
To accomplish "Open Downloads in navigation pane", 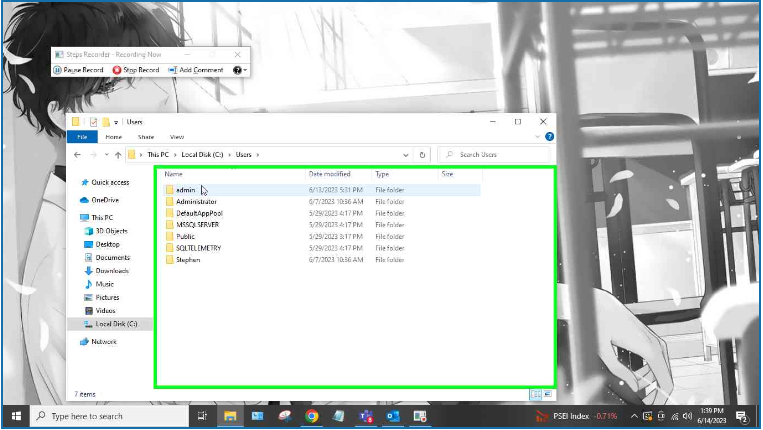I will (111, 271).
